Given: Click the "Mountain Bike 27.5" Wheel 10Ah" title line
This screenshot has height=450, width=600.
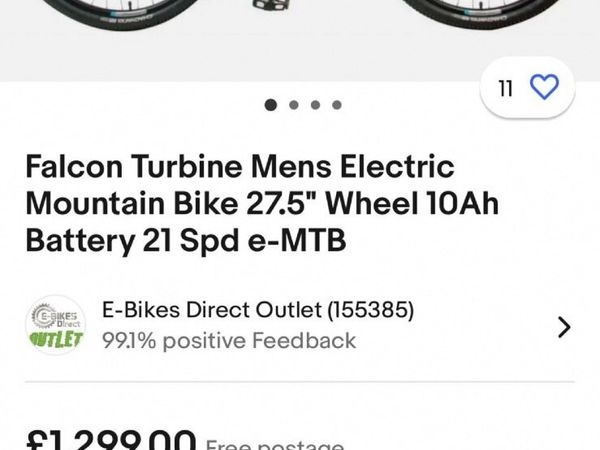Looking at the screenshot, I should (262, 203).
